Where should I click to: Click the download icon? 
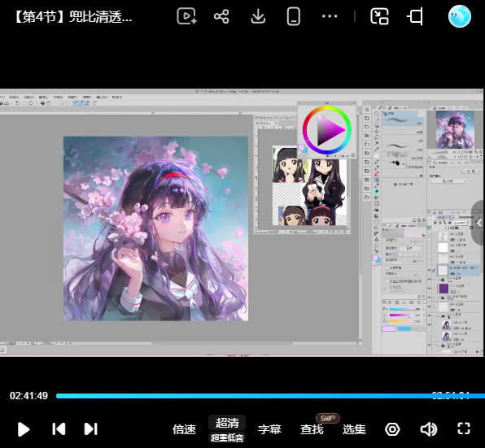(258, 16)
